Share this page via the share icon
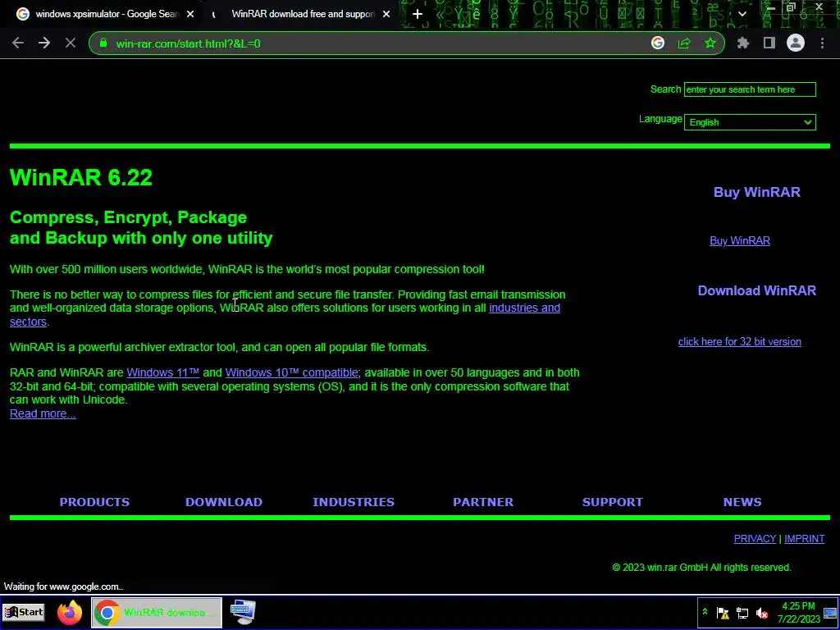The width and height of the screenshot is (840, 630). point(684,43)
